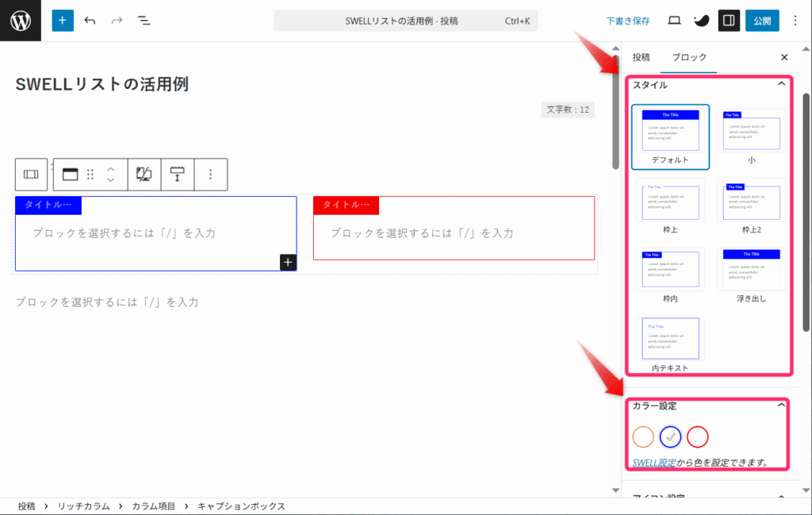Screen dimensions: 812x515
Task: Click the SWELL bird icon in header
Action: (x=701, y=21)
